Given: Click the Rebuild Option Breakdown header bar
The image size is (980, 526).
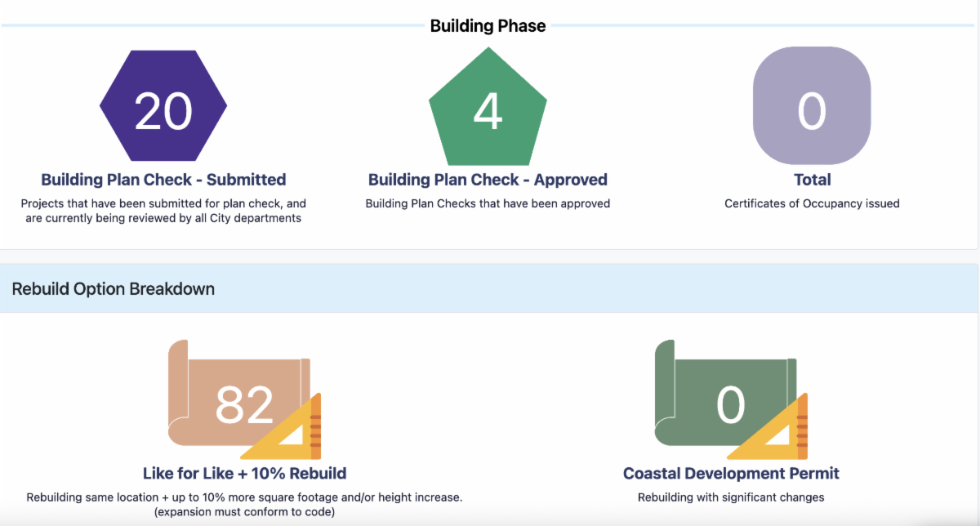Looking at the screenshot, I should coord(489,288).
